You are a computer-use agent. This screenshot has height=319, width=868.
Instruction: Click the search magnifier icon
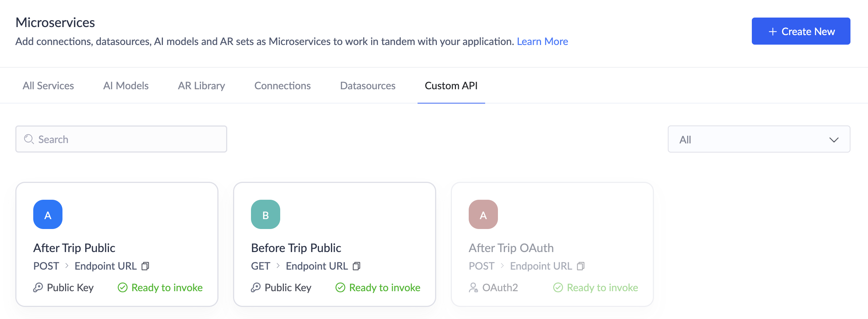tap(29, 139)
